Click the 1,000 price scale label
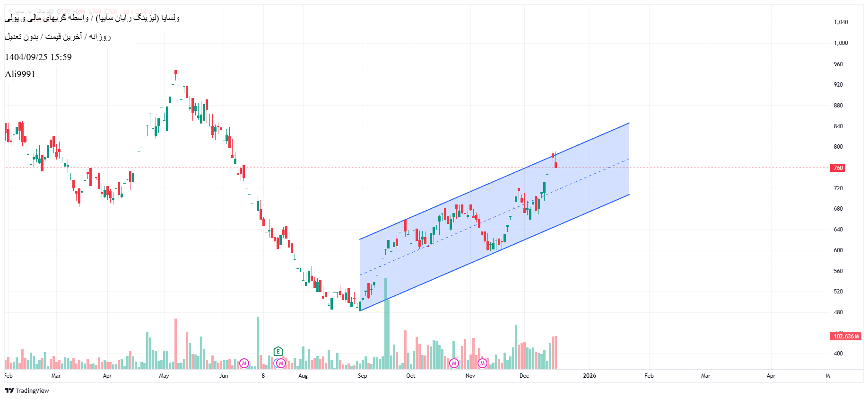This screenshot has height=399, width=868. point(841,43)
